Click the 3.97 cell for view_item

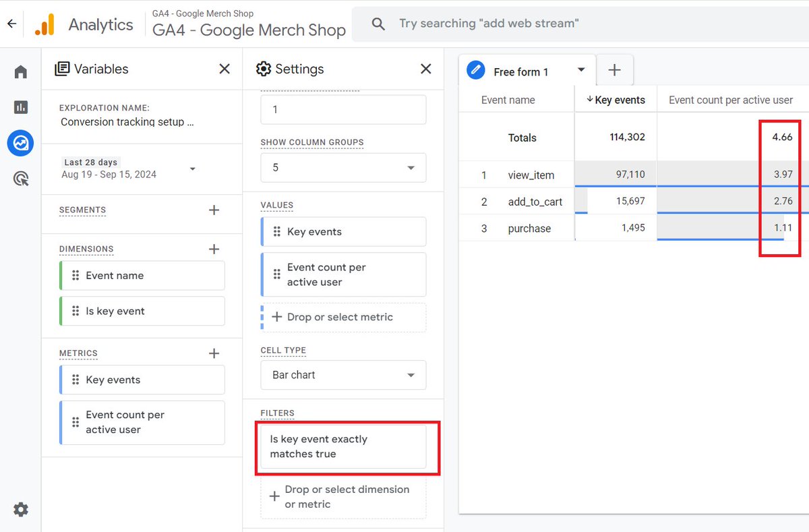783,175
